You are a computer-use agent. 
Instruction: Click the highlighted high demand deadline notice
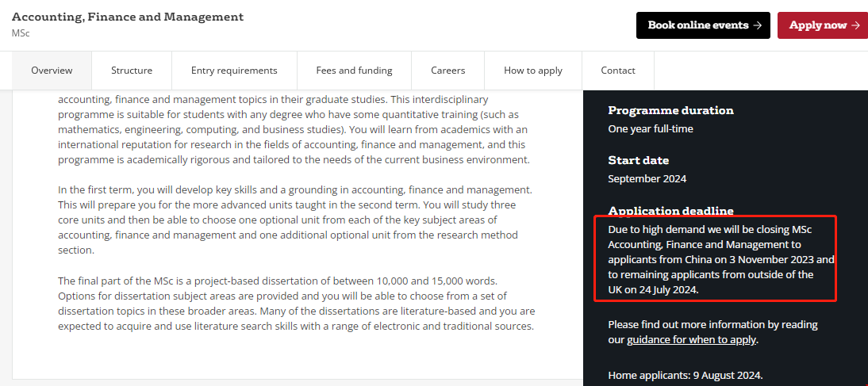(715, 259)
